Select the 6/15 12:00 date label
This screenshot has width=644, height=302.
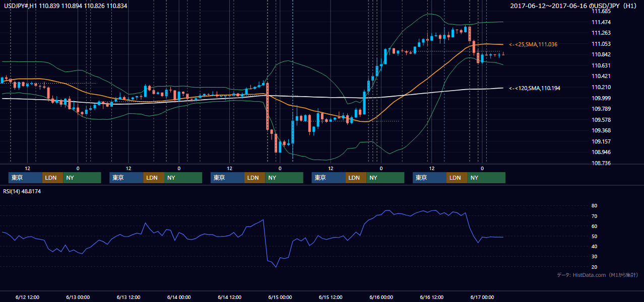tap(331, 297)
